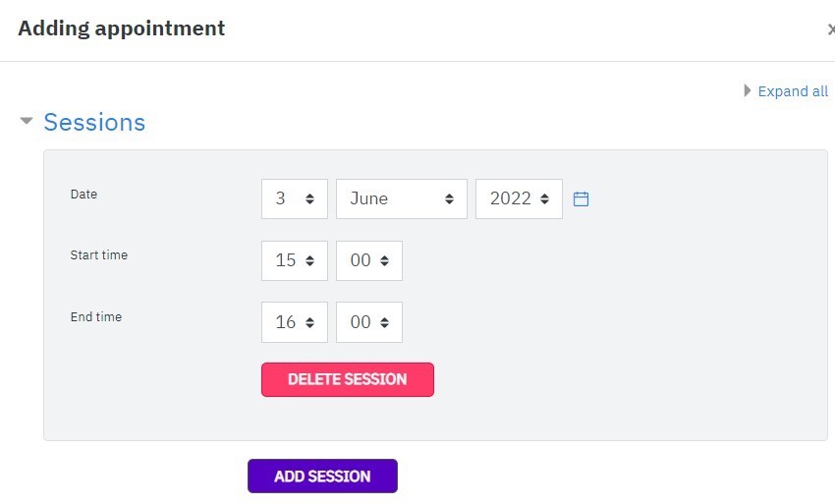Close the Adding appointment dialog

pos(831,28)
